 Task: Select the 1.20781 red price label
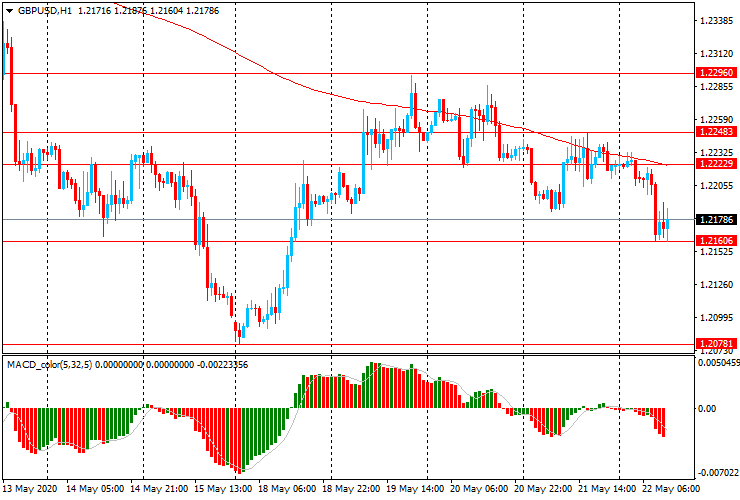(716, 343)
